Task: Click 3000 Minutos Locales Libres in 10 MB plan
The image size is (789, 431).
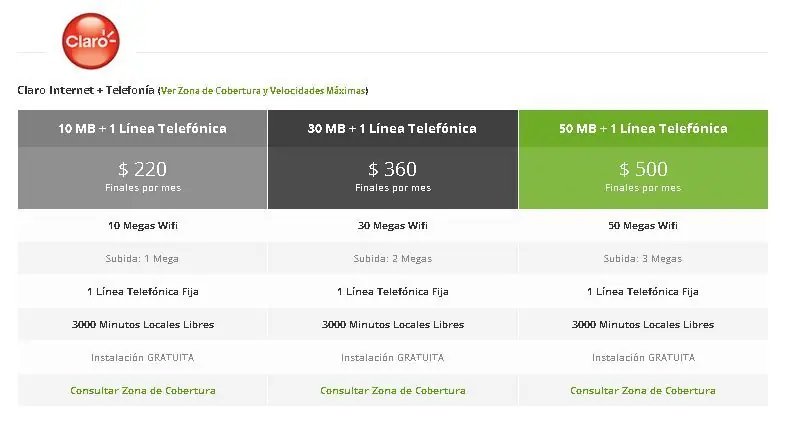Action: (142, 325)
